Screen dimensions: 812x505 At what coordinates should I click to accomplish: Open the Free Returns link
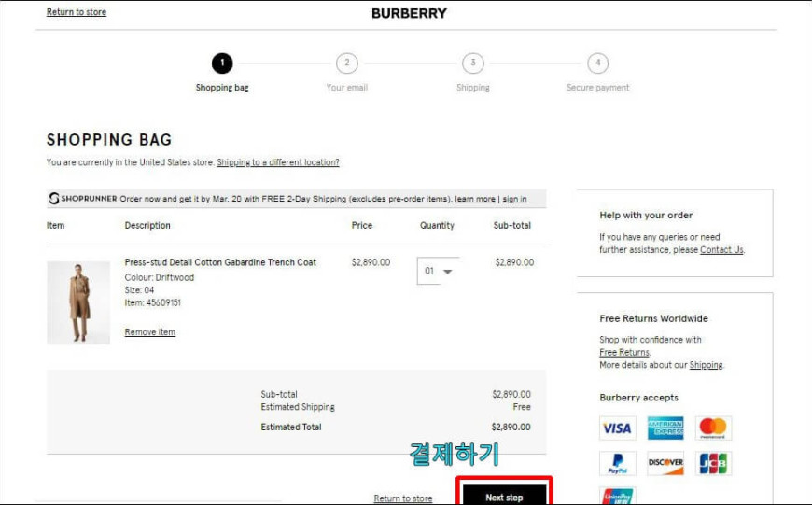pos(624,352)
